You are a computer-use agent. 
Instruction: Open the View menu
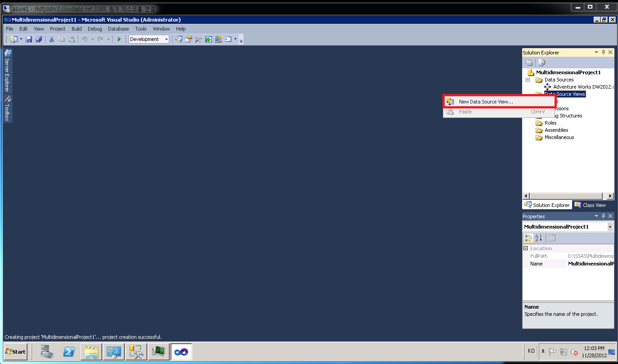(x=39, y=29)
